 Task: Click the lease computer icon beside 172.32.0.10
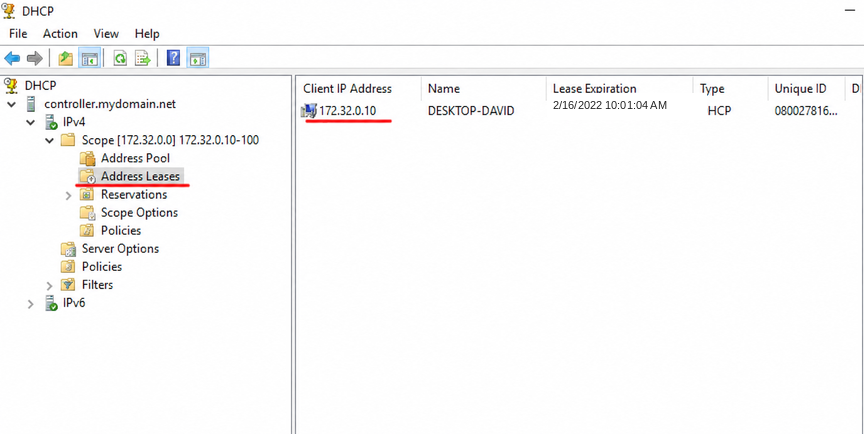pyautogui.click(x=309, y=111)
